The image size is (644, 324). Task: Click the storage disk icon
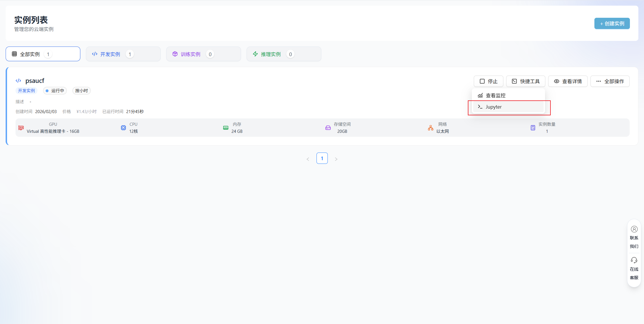coord(328,128)
